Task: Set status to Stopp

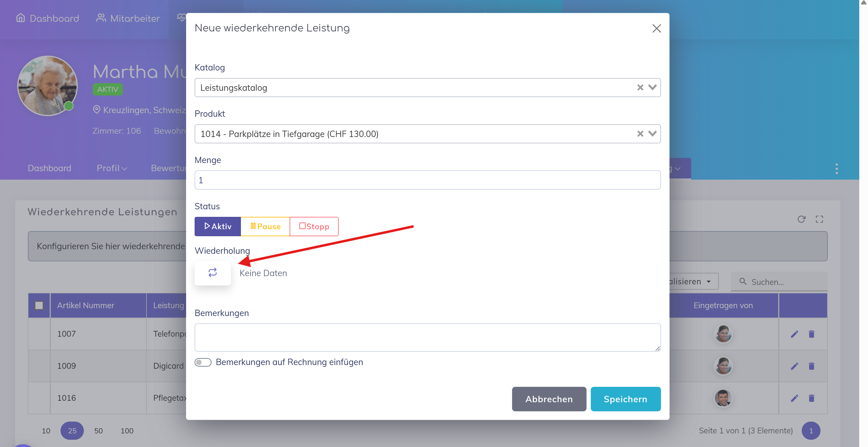Action: (314, 227)
